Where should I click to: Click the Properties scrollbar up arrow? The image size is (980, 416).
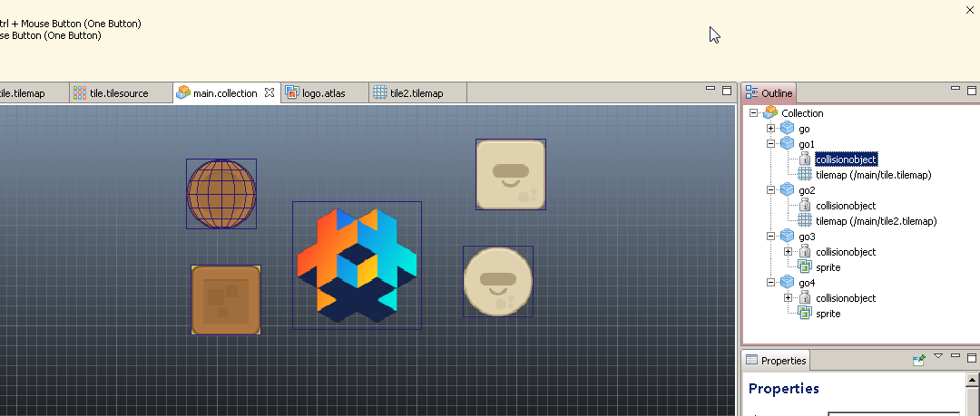(973, 379)
